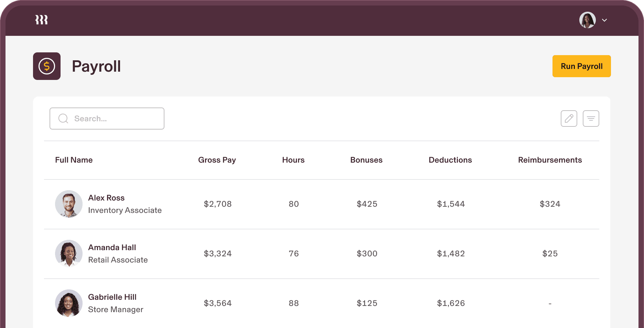644x328 pixels.
Task: Click the pencil edit icon
Action: [569, 119]
